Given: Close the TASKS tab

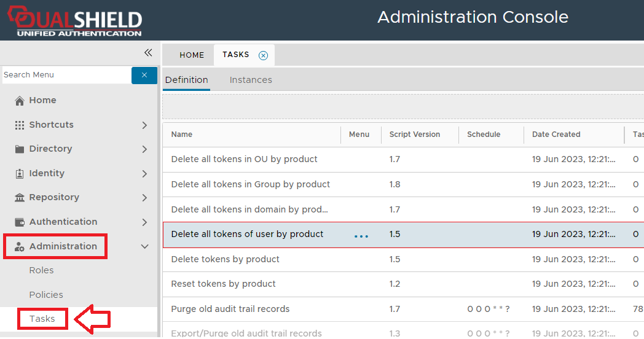Looking at the screenshot, I should point(263,55).
